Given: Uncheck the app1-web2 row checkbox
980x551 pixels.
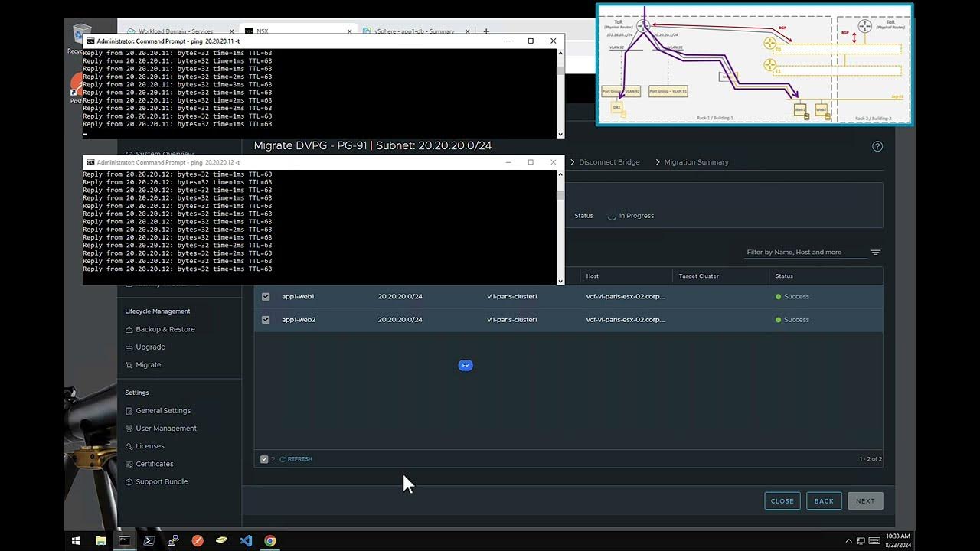Looking at the screenshot, I should tap(266, 320).
